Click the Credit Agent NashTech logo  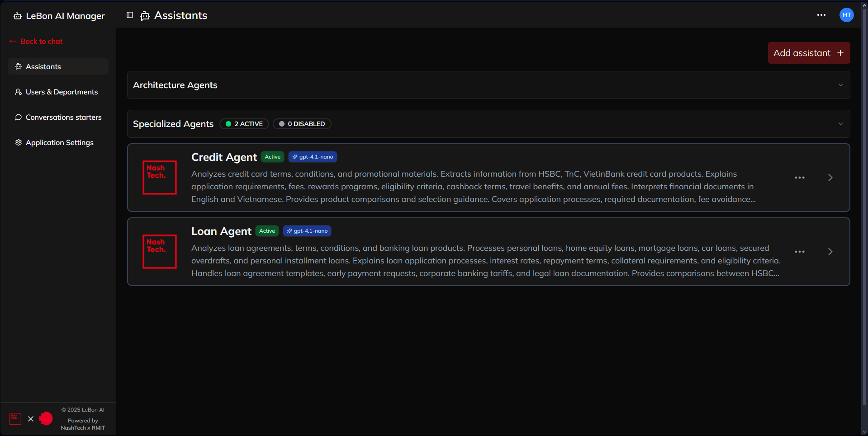(x=160, y=178)
